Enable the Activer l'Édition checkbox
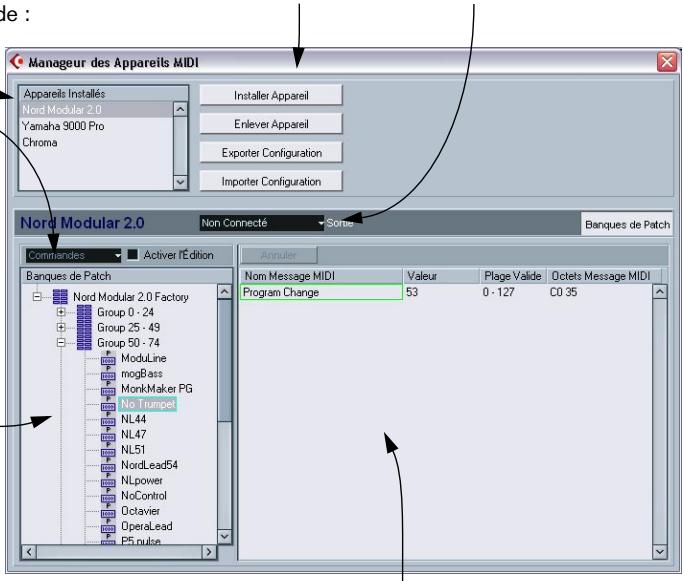 pos(132,255)
